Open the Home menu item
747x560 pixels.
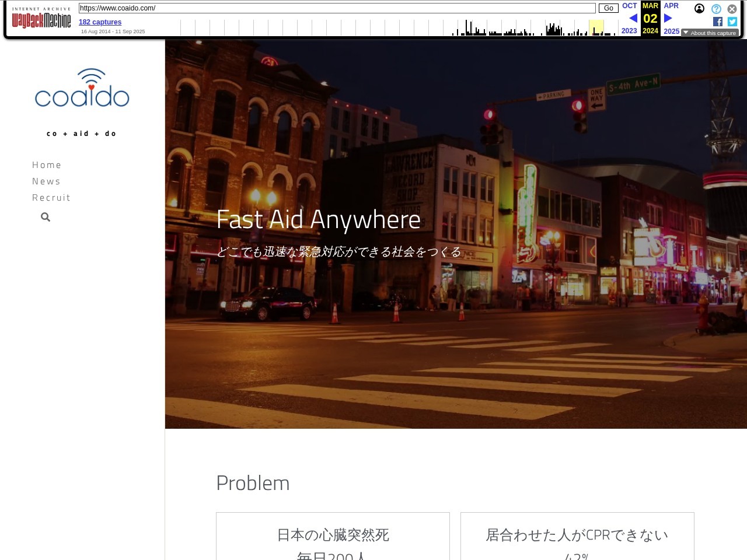coord(47,165)
